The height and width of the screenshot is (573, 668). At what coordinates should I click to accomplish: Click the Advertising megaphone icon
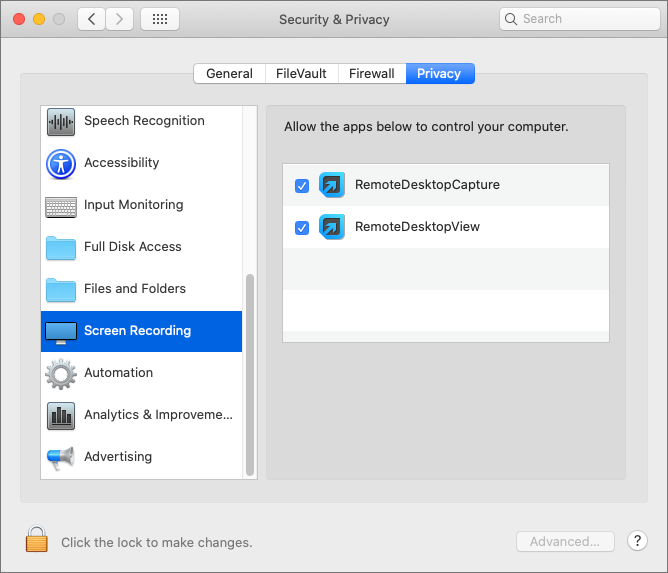[x=61, y=457]
